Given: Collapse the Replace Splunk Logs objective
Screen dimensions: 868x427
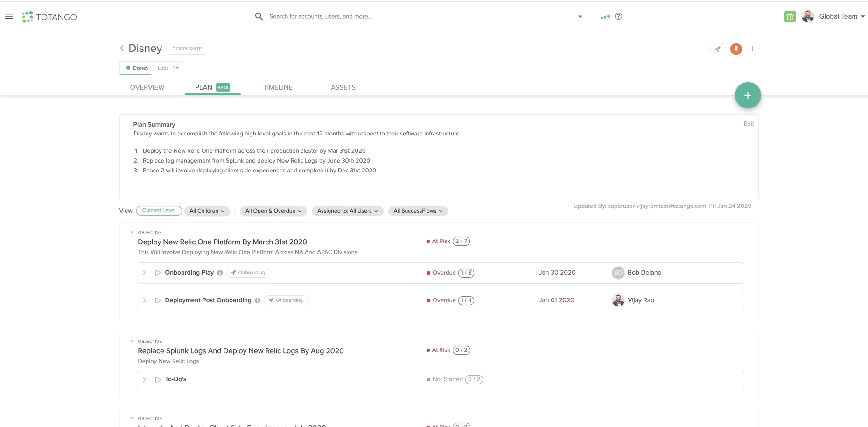Looking at the screenshot, I should click(x=132, y=341).
